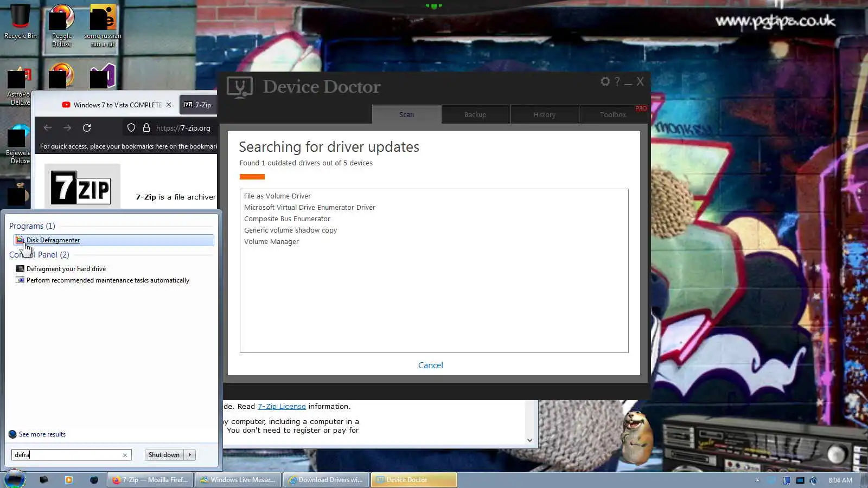This screenshot has height=488, width=868.
Task: Switch to the Scan tab in Device Doctor
Action: click(406, 114)
